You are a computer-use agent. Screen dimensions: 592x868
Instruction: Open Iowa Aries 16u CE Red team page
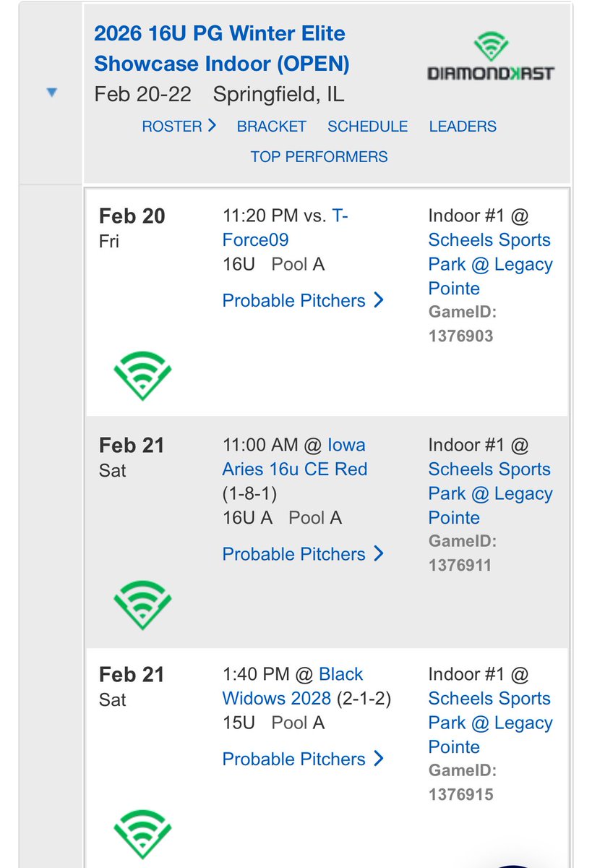(x=294, y=457)
